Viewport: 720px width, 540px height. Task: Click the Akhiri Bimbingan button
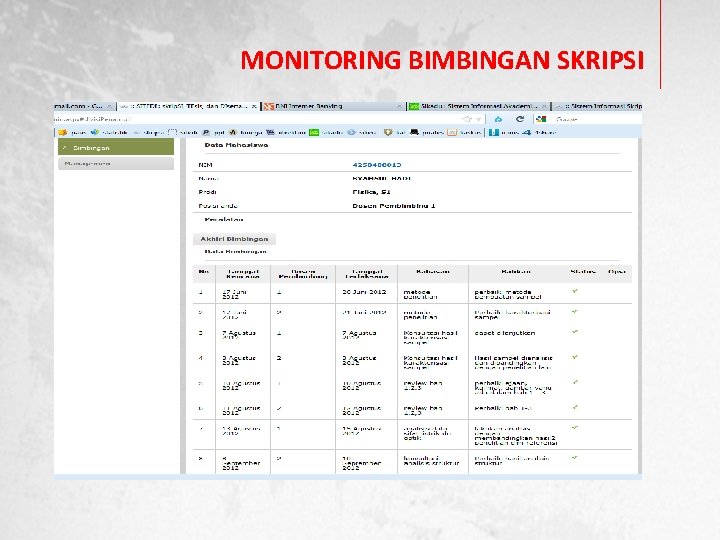coord(234,239)
